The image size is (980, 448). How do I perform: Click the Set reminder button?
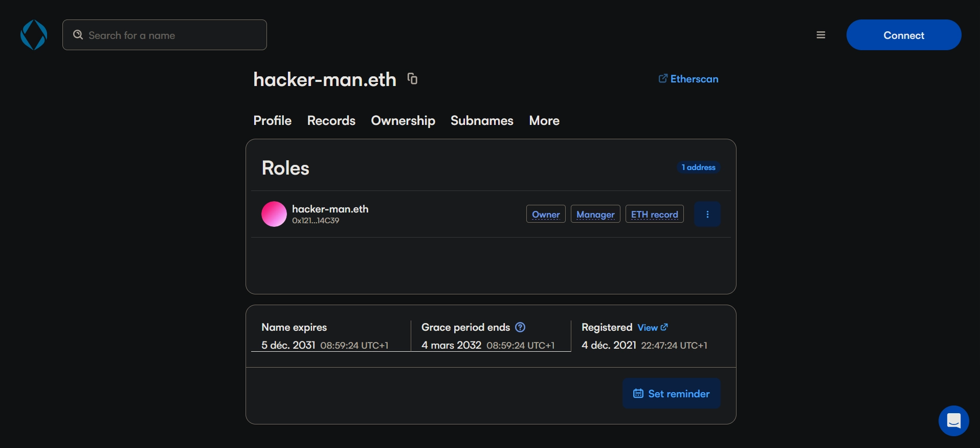[671, 393]
